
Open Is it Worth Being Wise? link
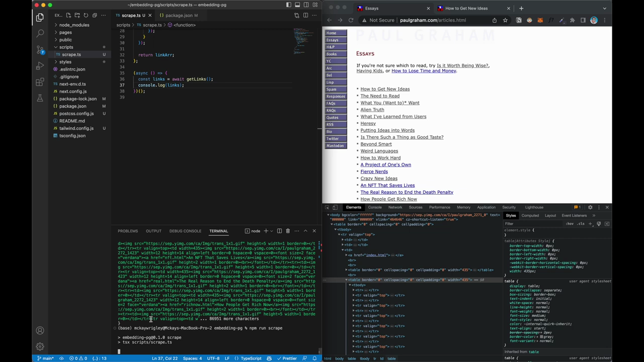(462, 65)
